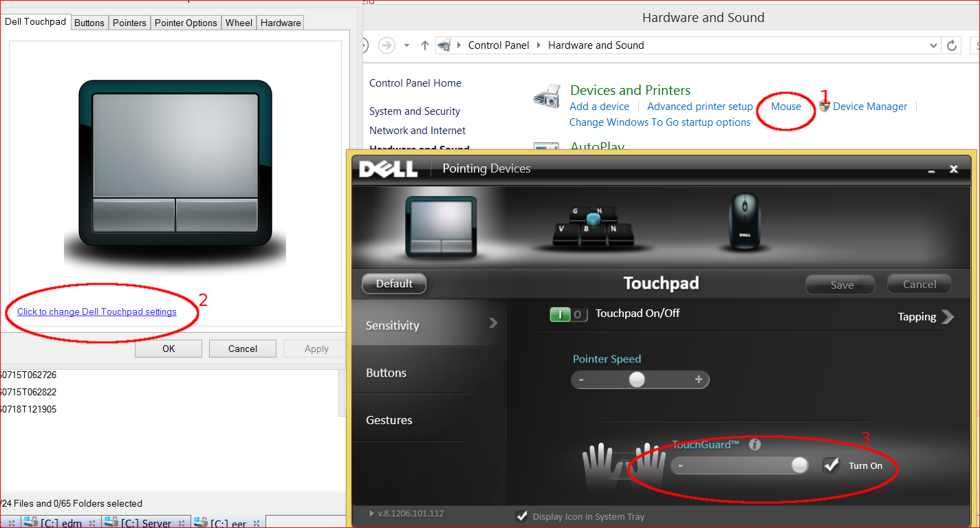This screenshot has width=980, height=528.
Task: Click the Device Manager shield icon
Action: coord(825,106)
